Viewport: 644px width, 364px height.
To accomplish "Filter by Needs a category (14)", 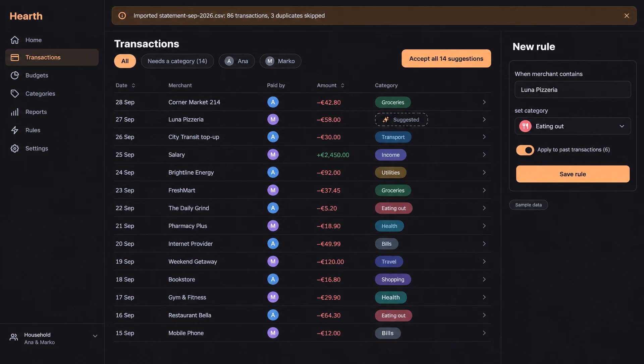I will point(177,61).
